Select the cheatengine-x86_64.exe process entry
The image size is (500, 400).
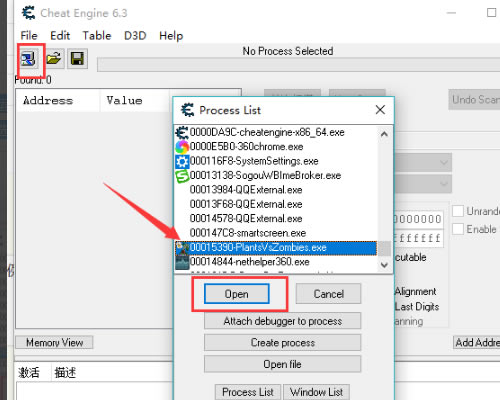pos(260,132)
